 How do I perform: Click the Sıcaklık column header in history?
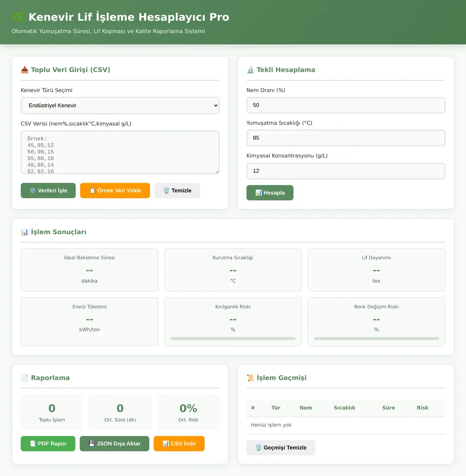tap(344, 408)
